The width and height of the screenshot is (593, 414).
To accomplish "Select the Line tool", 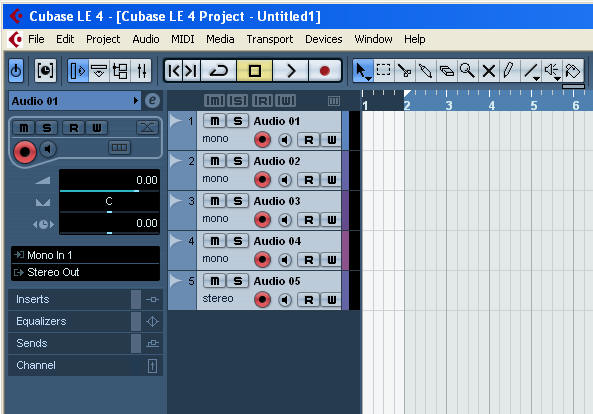I will coord(531,71).
